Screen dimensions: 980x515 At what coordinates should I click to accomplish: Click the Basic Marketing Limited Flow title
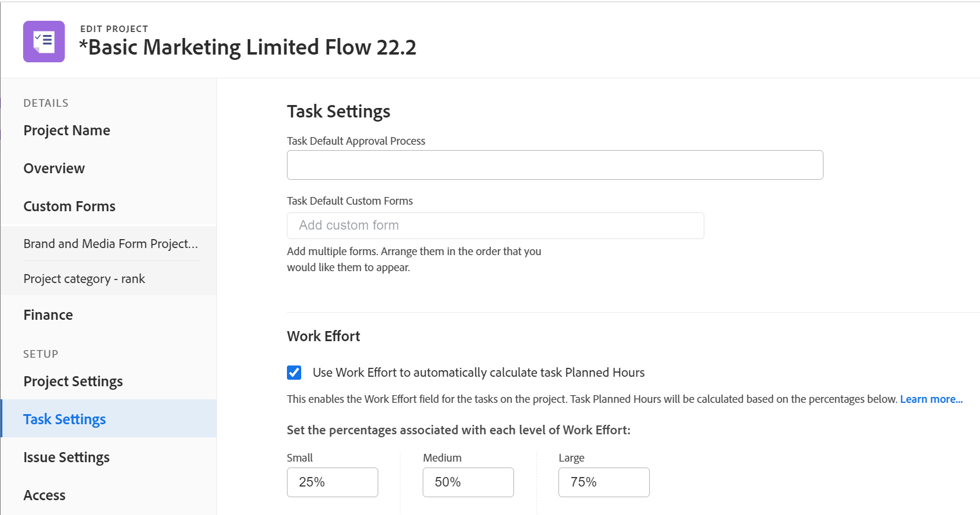pyautogui.click(x=248, y=47)
